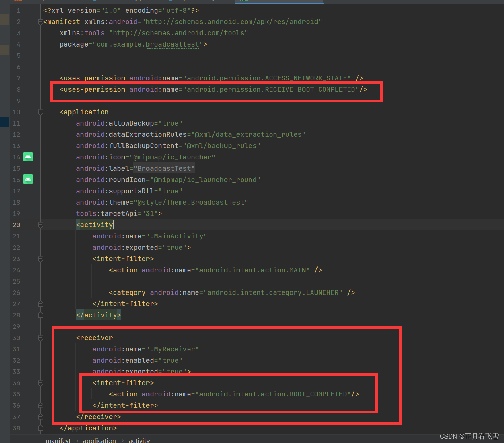The image size is (504, 443).
Task: Click the .MainActivity name value
Action: click(x=177, y=236)
